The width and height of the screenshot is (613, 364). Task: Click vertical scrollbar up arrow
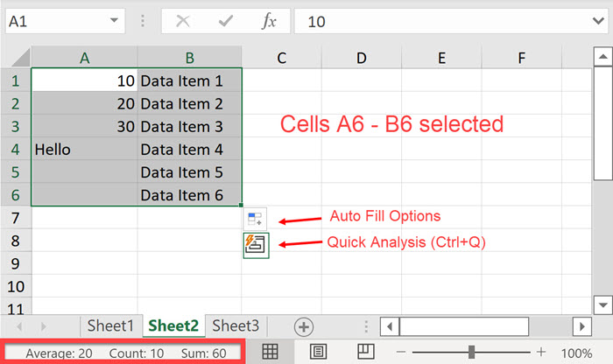pyautogui.click(x=602, y=57)
